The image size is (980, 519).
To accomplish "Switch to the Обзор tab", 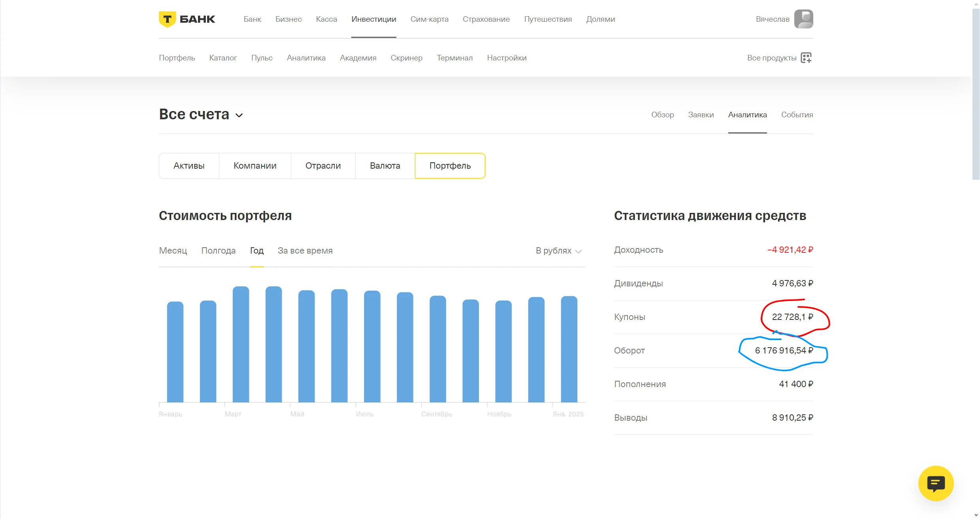I will (x=662, y=115).
